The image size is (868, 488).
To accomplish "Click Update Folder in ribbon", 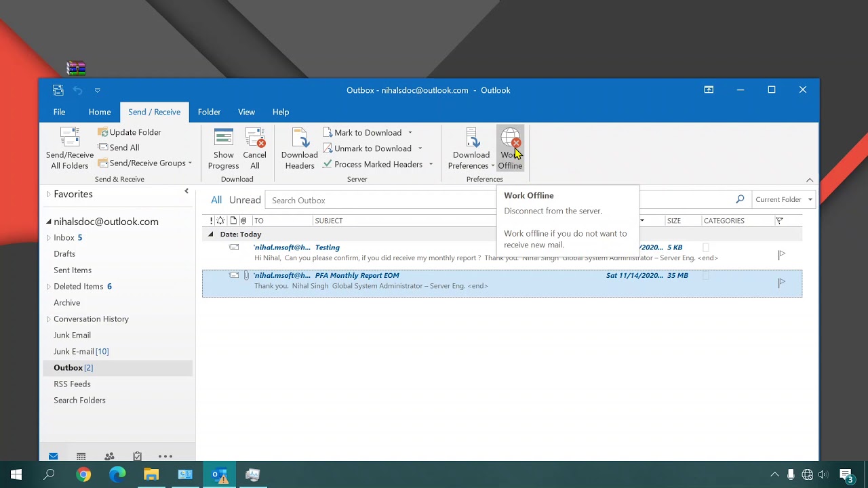I will pyautogui.click(x=130, y=132).
